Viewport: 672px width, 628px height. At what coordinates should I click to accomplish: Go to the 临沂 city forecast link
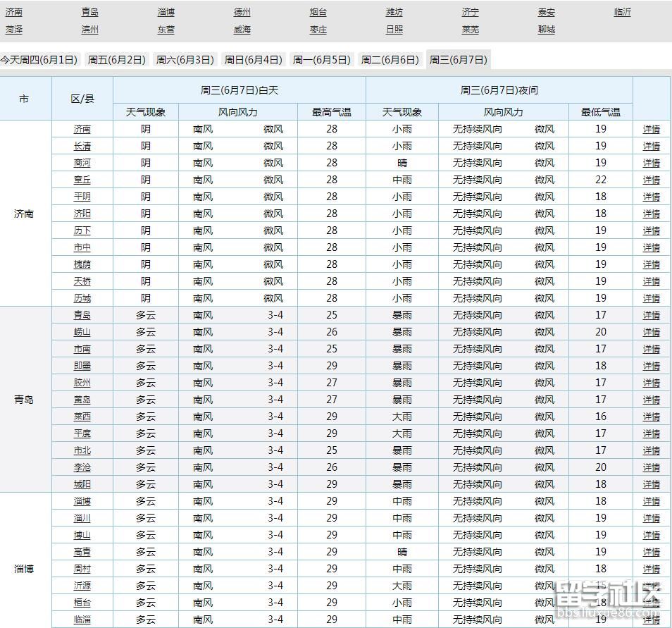[622, 12]
